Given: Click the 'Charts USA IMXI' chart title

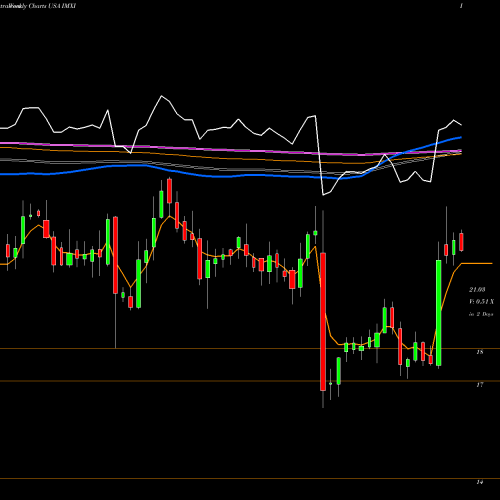Looking at the screenshot, I should pos(52,6).
